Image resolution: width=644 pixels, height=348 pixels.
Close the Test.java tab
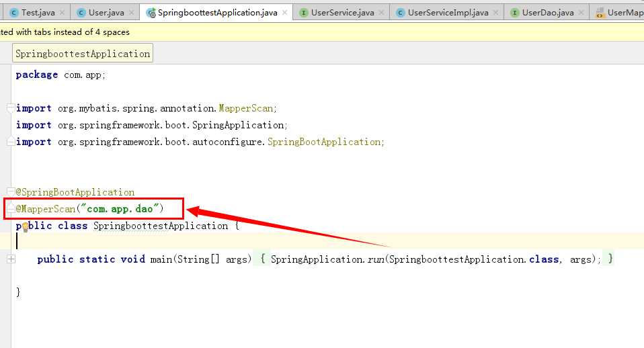62,13
